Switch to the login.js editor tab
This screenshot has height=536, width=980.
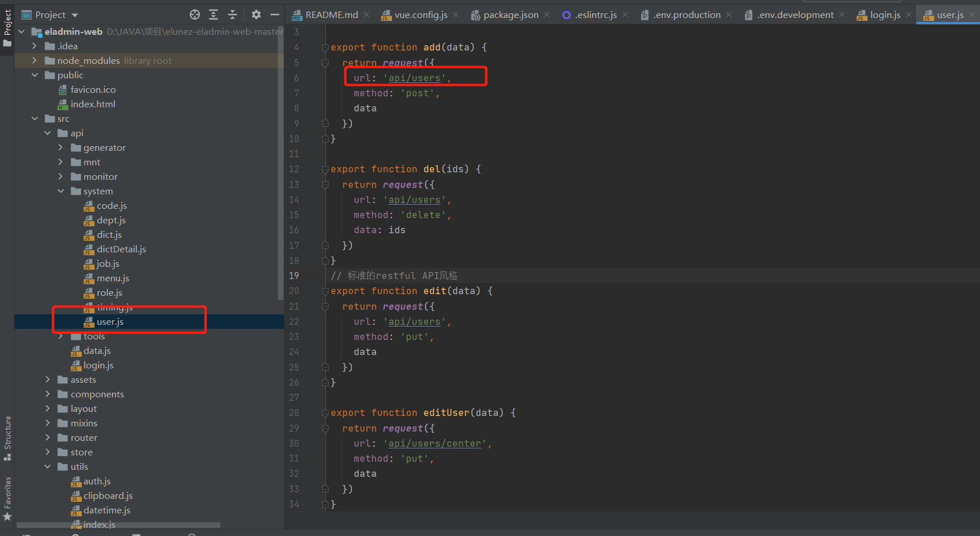(x=885, y=15)
